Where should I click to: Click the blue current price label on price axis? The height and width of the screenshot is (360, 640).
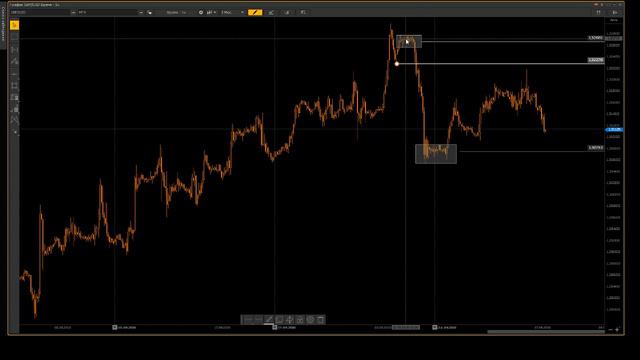click(613, 129)
